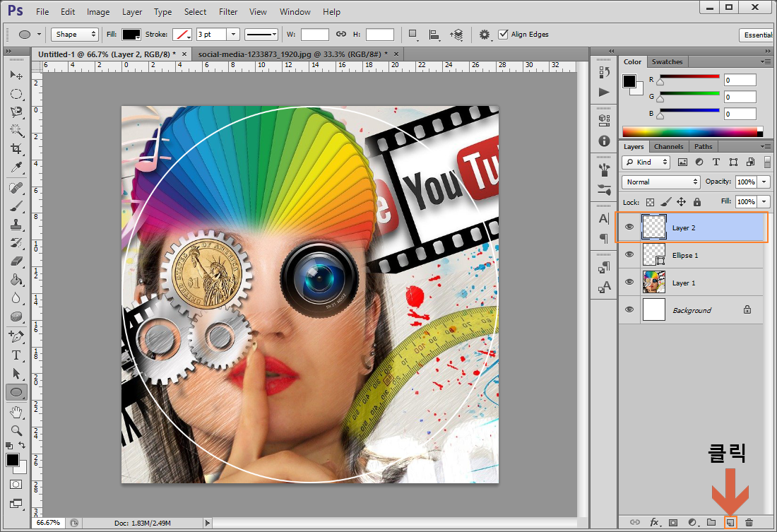
Task: Click the shape Width input field
Action: pyautogui.click(x=314, y=34)
